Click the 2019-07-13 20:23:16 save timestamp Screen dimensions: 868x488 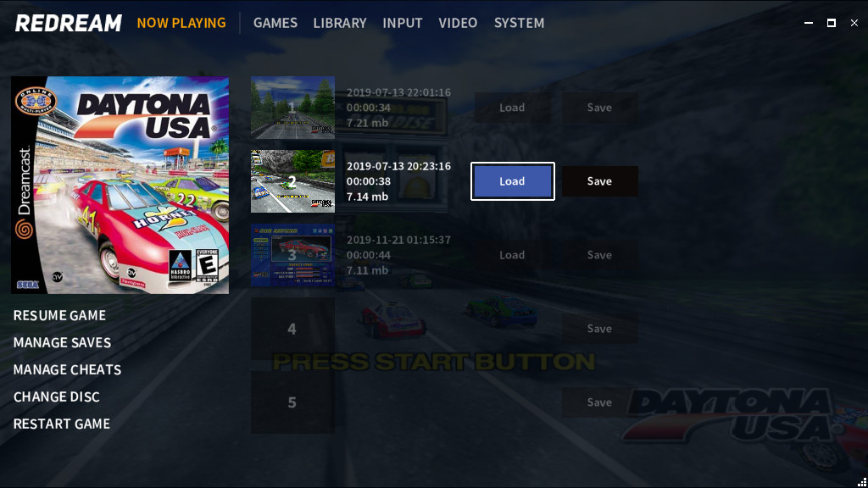tap(398, 166)
